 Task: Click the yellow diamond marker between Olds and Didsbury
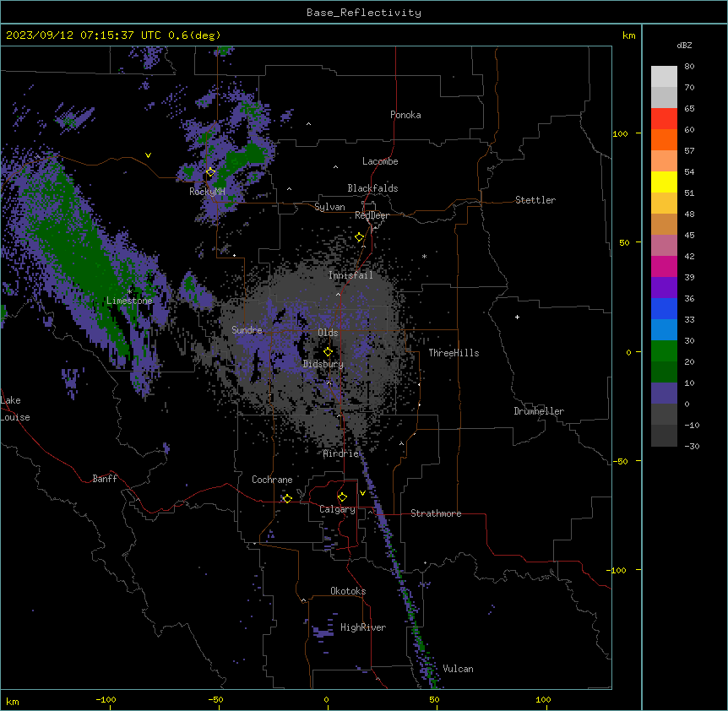(328, 351)
